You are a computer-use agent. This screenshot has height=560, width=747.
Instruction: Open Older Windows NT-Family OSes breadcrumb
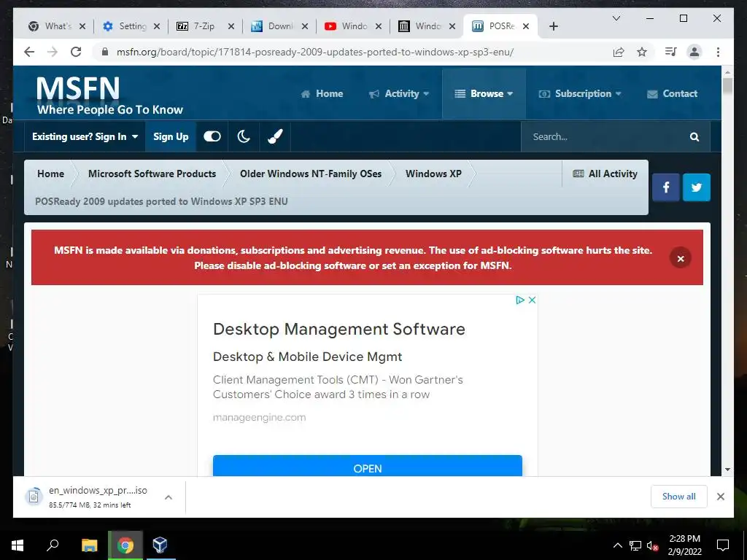[311, 174]
